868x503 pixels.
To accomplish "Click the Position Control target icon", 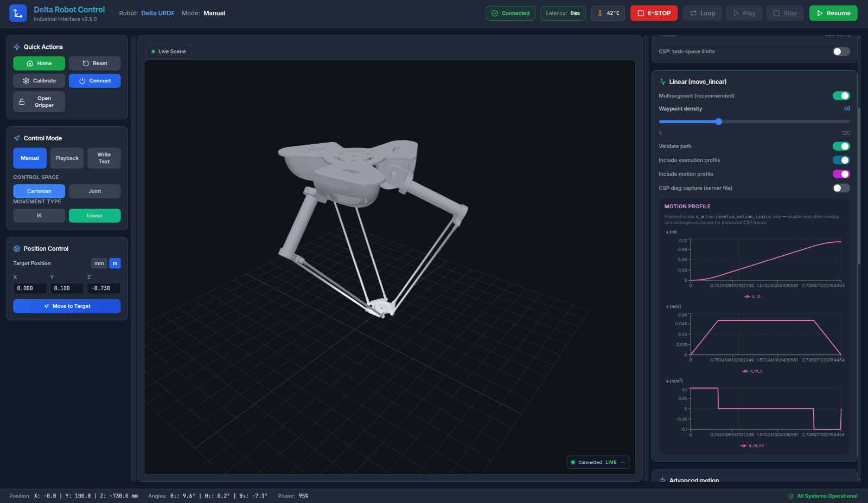I will (17, 249).
